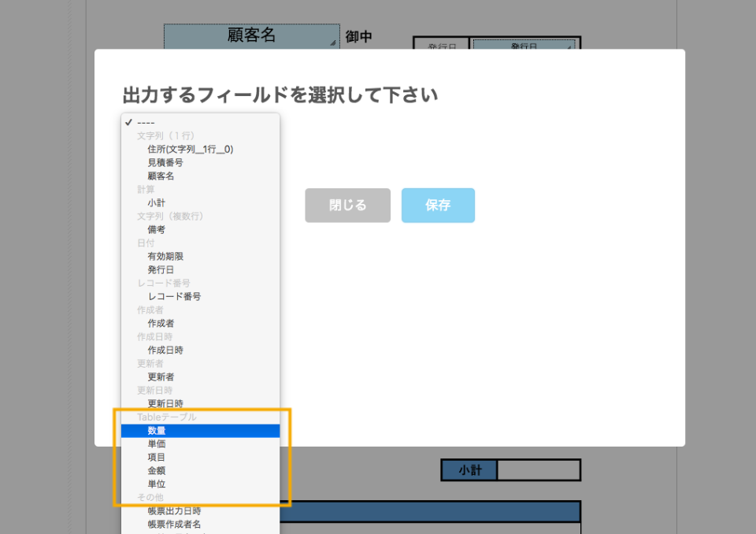Pick 顧客名 from the dropdown options

[161, 176]
